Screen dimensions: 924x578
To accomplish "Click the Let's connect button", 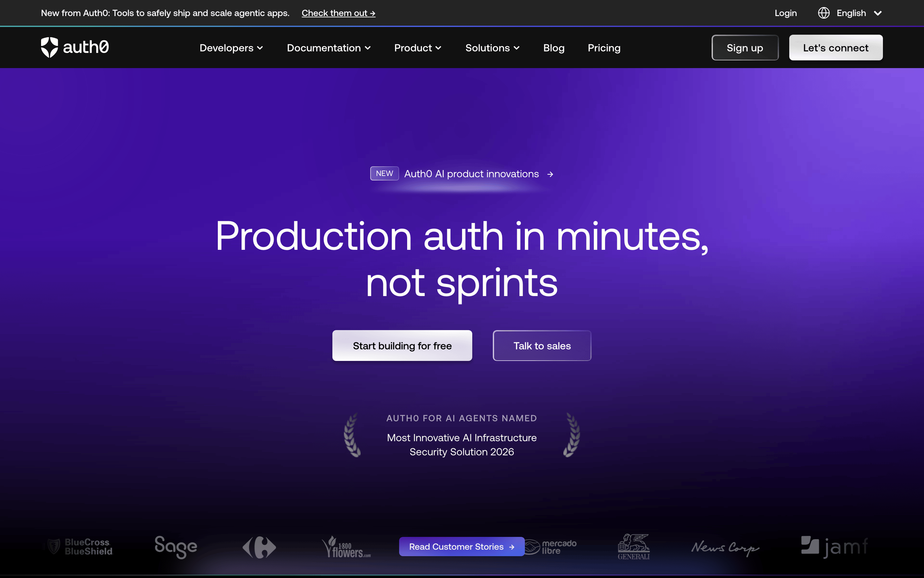I will [836, 48].
